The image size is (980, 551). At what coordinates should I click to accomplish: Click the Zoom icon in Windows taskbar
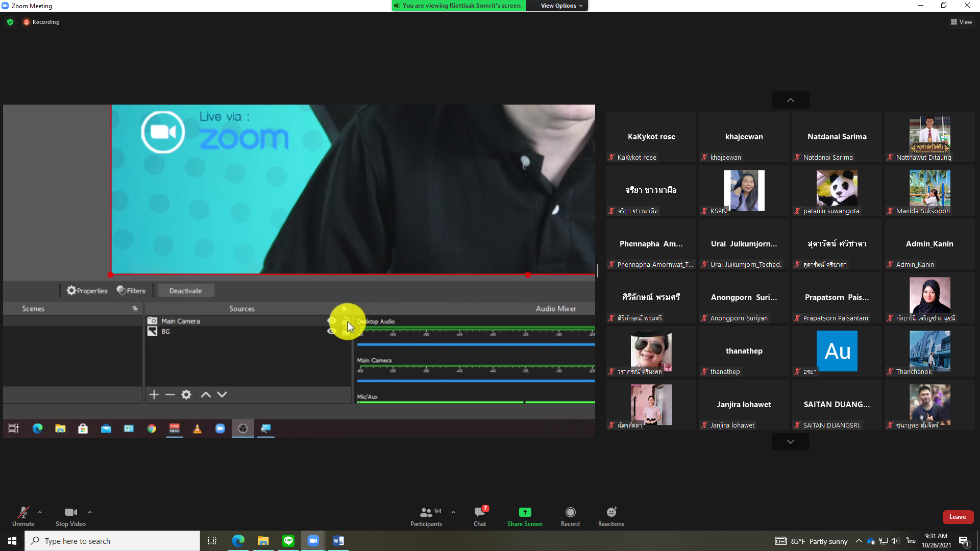313,541
